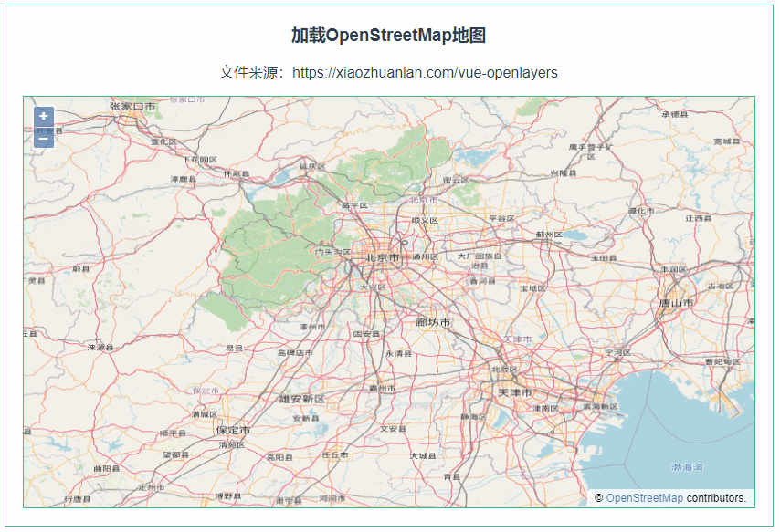Click the 唐山市 city label
This screenshot has height=532, width=780.
(x=676, y=303)
